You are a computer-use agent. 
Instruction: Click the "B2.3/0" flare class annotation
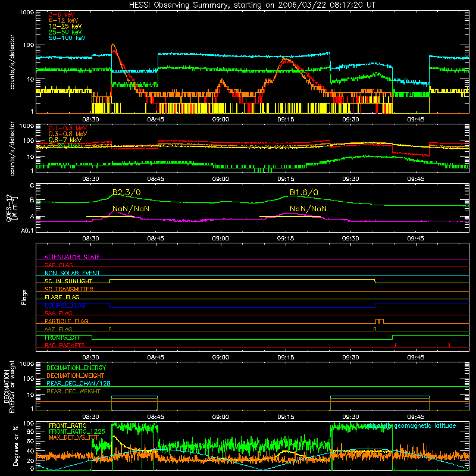point(126,192)
